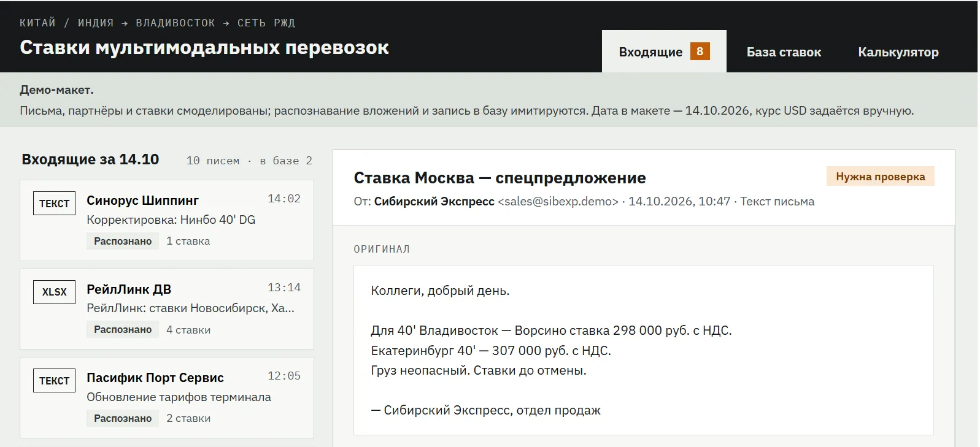This screenshot has height=447, width=980.
Task: Open the Синорус Шиппинг email card
Action: tap(167, 220)
